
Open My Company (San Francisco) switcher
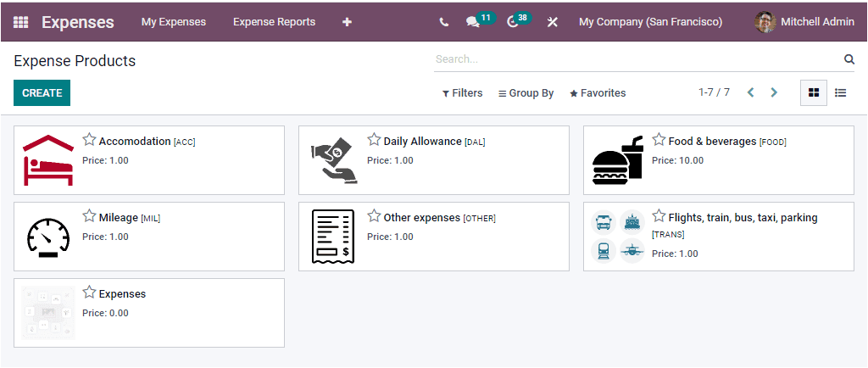point(650,22)
